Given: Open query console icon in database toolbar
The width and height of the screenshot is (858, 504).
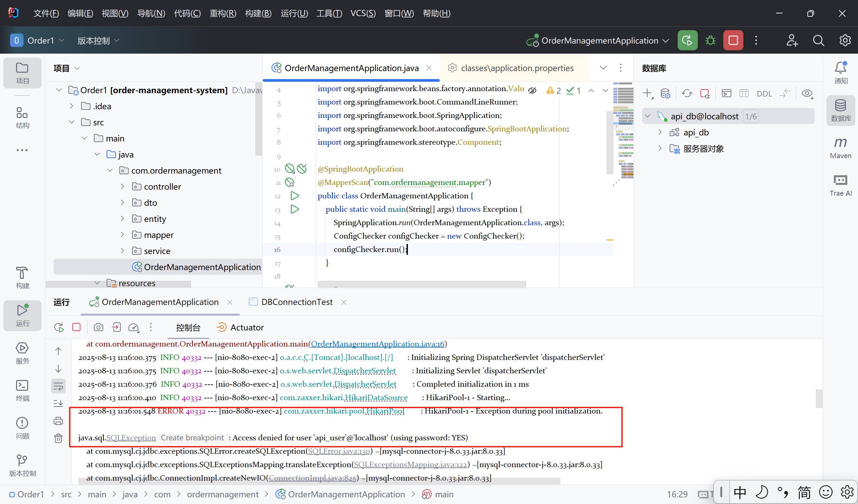Looking at the screenshot, I should [x=726, y=93].
